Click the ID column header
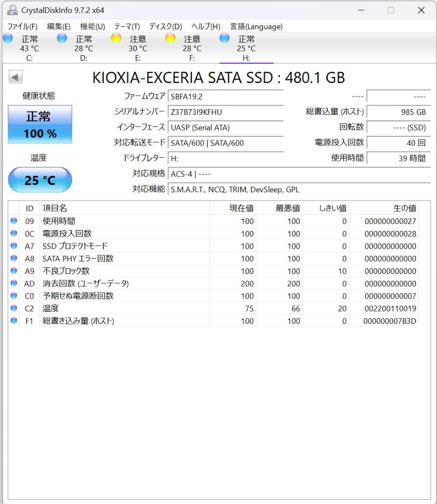437x504 pixels. [29, 208]
